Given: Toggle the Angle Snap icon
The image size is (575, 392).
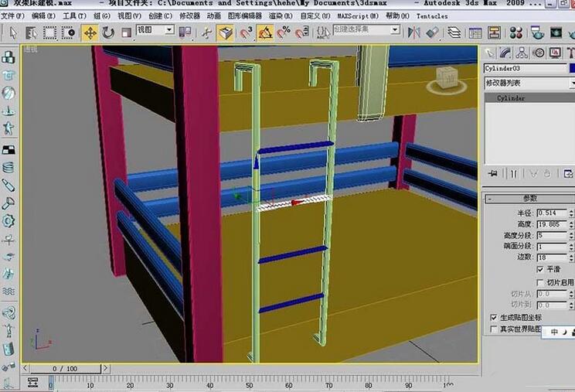Looking at the screenshot, I should tap(264, 32).
